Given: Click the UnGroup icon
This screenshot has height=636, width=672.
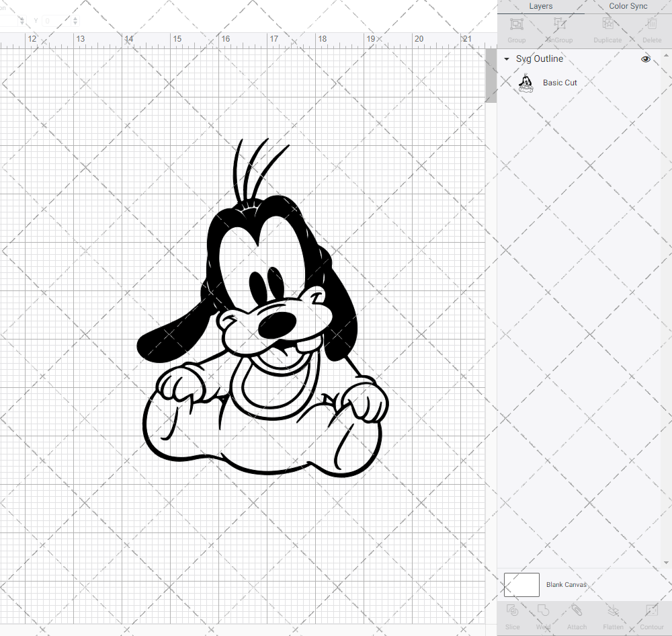Looking at the screenshot, I should coord(558,28).
